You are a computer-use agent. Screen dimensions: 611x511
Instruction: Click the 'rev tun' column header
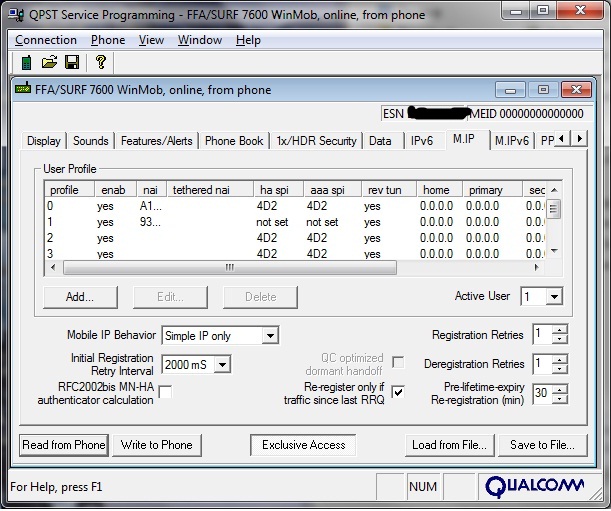tap(389, 190)
